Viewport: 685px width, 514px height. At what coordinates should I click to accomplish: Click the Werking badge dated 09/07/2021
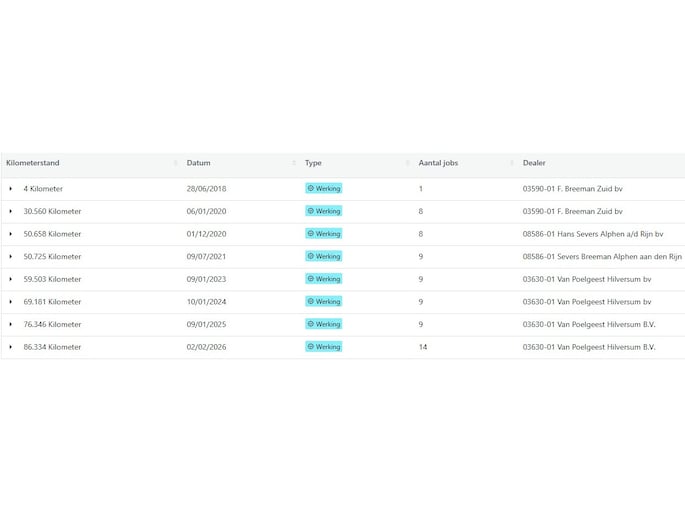(x=323, y=257)
